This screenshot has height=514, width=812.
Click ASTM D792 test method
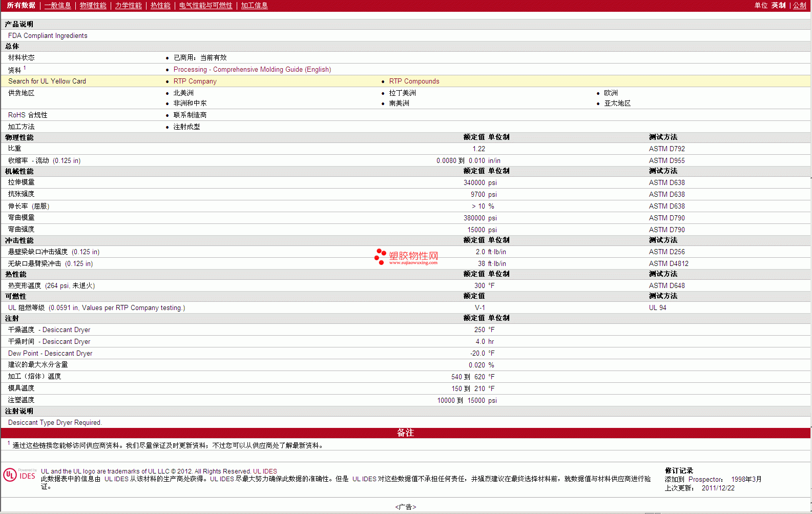tap(667, 149)
